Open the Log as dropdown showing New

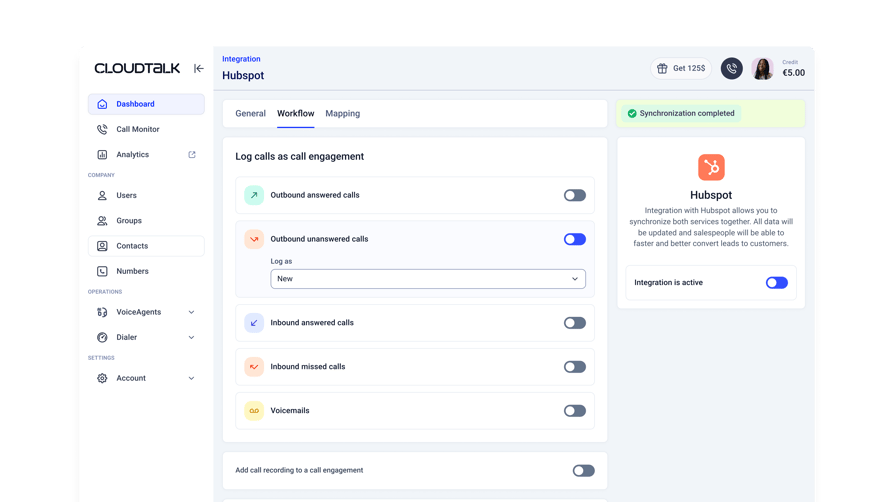pos(428,279)
